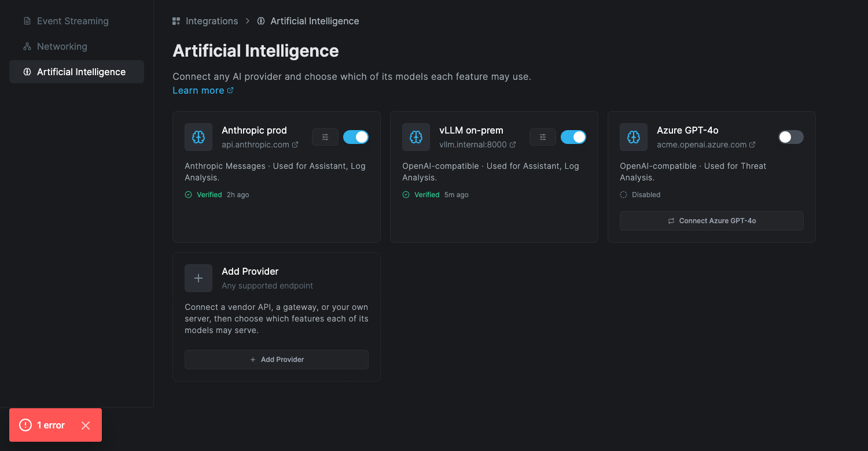Go to Networking in the sidebar

76,47
